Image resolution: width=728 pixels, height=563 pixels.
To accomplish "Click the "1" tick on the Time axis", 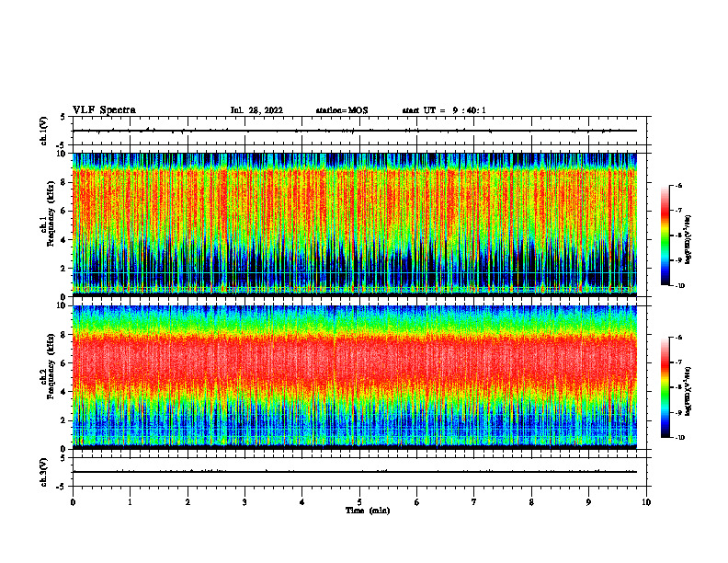I will 130,502.
